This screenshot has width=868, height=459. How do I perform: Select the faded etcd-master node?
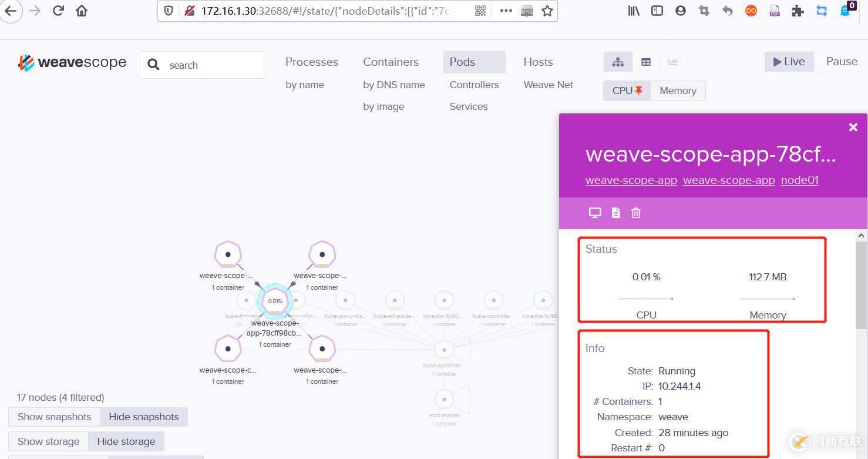(x=445, y=399)
